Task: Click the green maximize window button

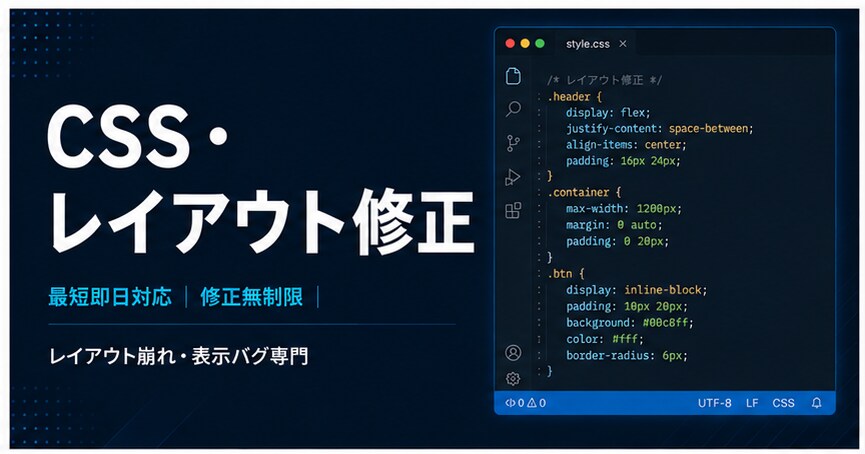Action: point(540,44)
